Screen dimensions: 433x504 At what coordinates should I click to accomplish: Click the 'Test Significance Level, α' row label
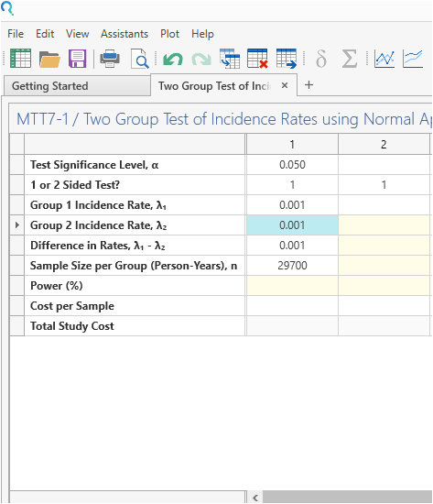click(x=94, y=165)
